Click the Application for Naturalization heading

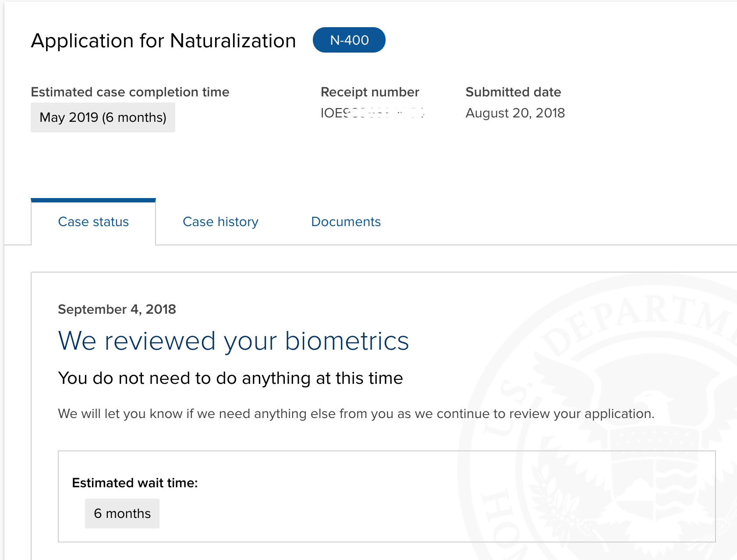[163, 41]
